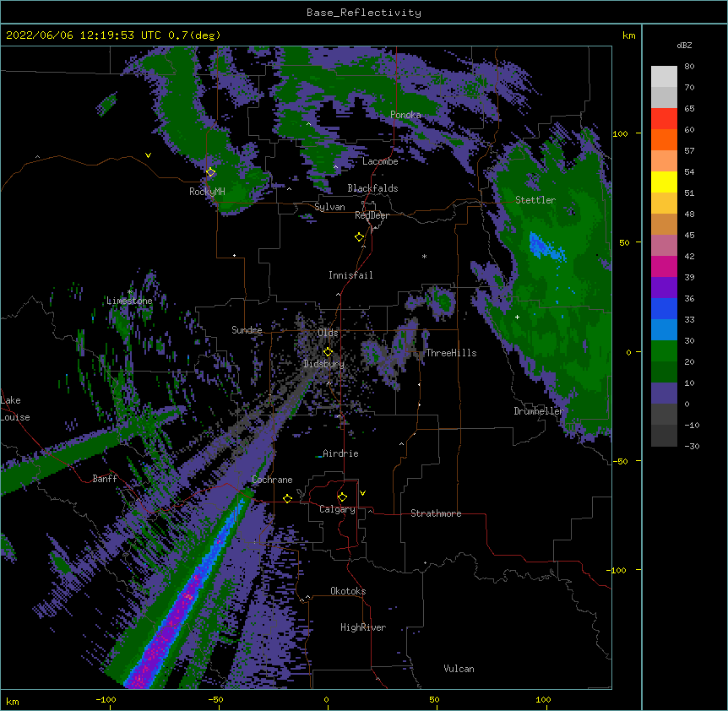The image size is (728, 711).
Task: Click the RedDeer city label
Action: tap(372, 215)
